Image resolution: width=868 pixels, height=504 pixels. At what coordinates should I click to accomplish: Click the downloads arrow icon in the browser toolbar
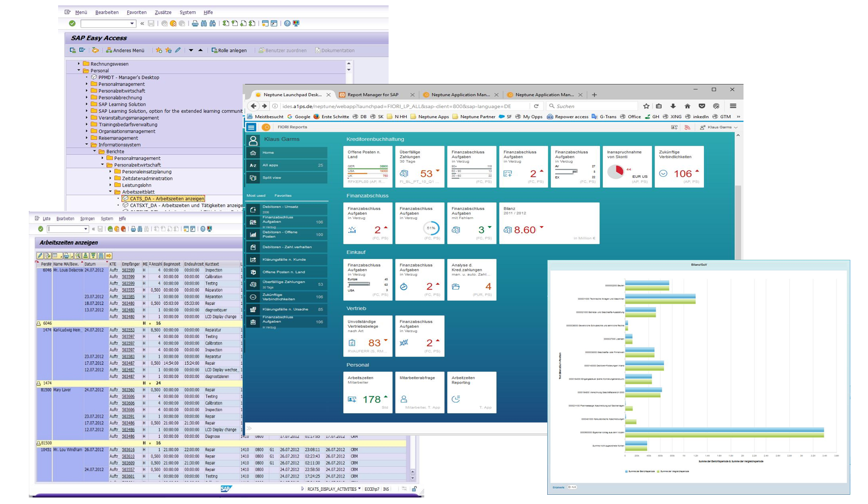673,106
